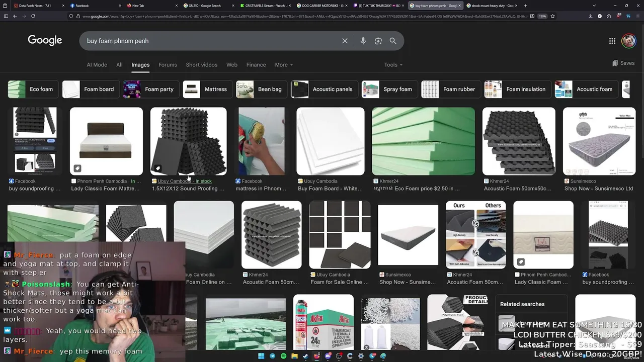The image size is (644, 362).
Task: Click the magnifier search submit icon
Action: [x=393, y=41]
